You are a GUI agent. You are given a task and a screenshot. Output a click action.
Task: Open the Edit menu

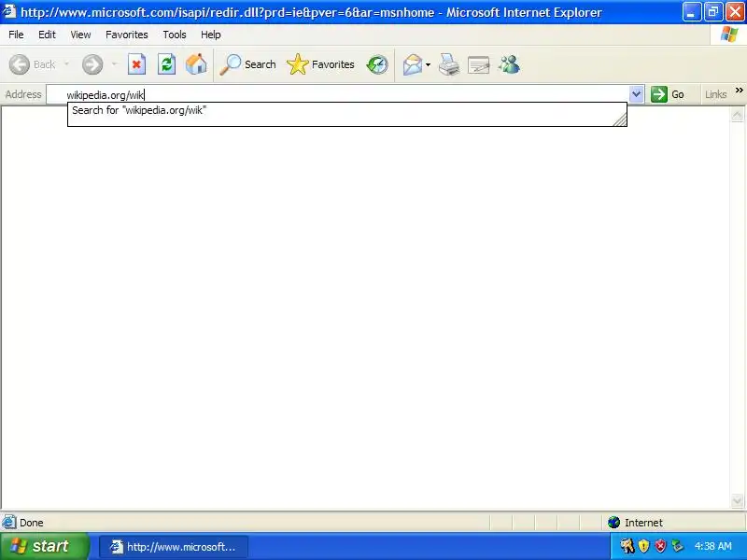[x=47, y=35]
